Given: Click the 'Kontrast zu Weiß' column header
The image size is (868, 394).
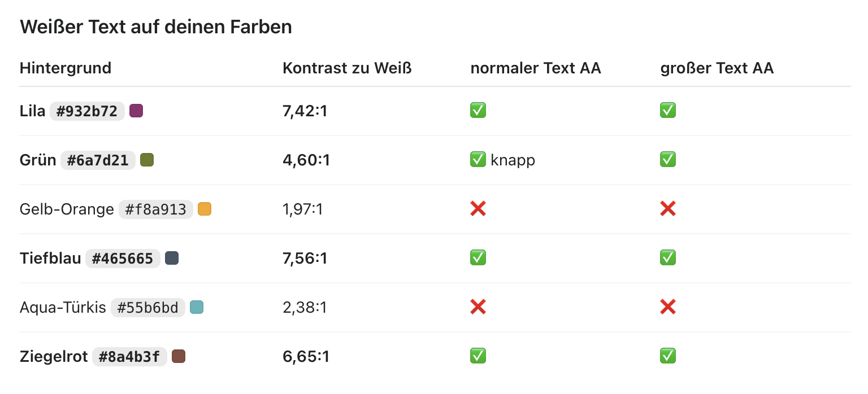Looking at the screenshot, I should [347, 69].
